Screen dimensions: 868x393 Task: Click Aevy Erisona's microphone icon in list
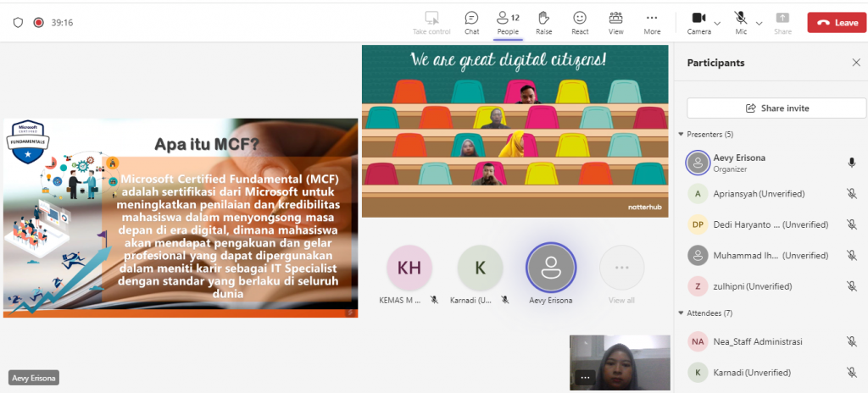(x=851, y=163)
